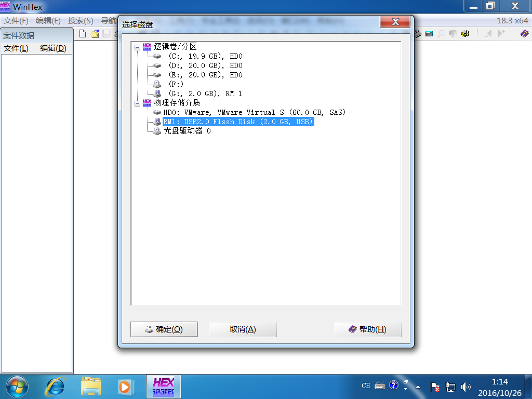The image size is (532, 399).
Task: Confirm with the 确定(O) button
Action: coord(164,329)
